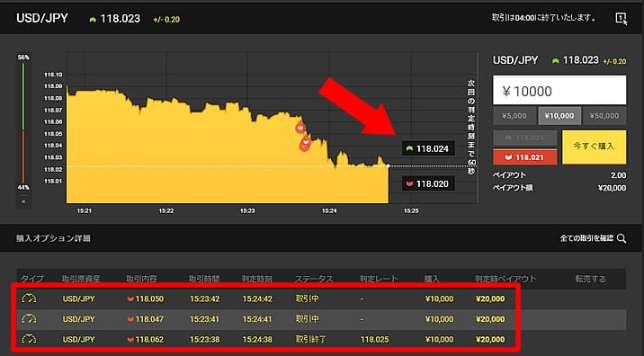644x356 pixels.
Task: Choose the grey High 118.025 option
Action: coord(525,138)
